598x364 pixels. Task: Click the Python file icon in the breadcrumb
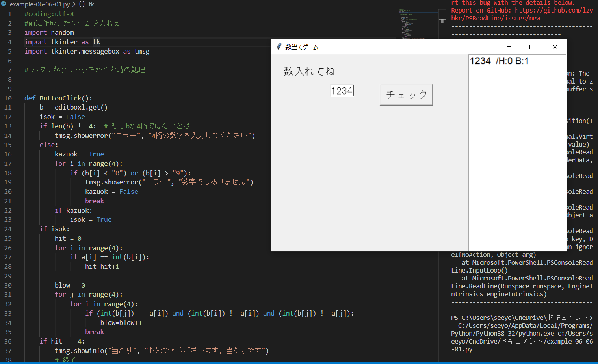coord(4,4)
